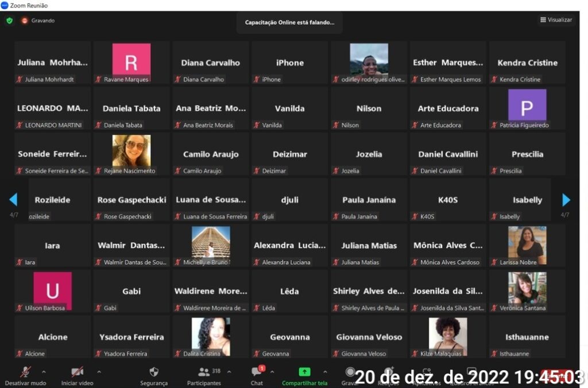Toggle the Iniciar vídeo camera button
The image size is (588, 388).
coord(77,376)
